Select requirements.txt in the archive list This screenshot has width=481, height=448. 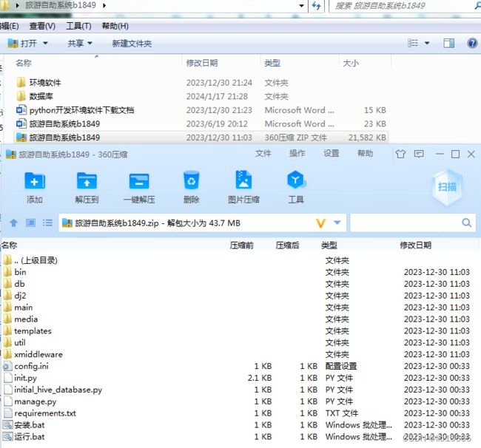click(x=39, y=413)
